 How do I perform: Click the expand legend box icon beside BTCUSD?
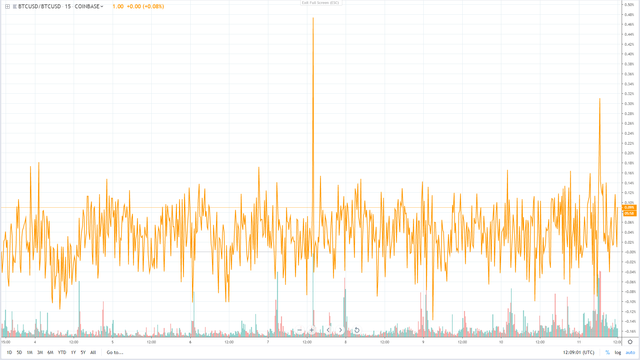point(7,7)
